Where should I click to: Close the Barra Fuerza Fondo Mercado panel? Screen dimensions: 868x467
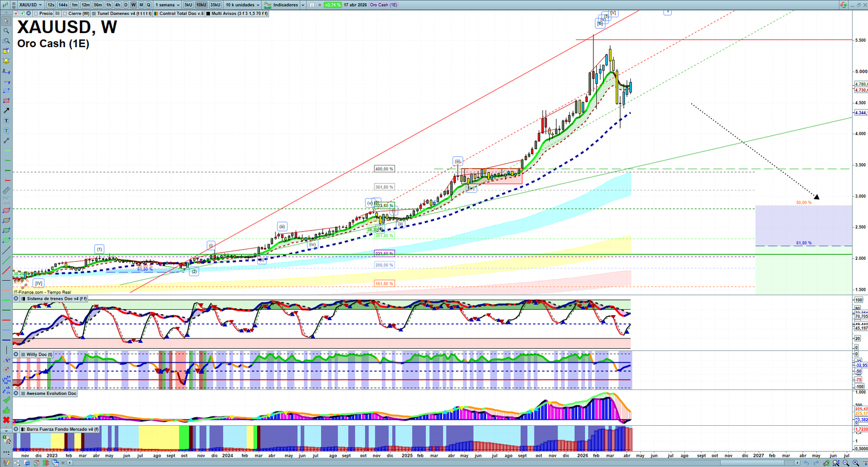coord(16,430)
